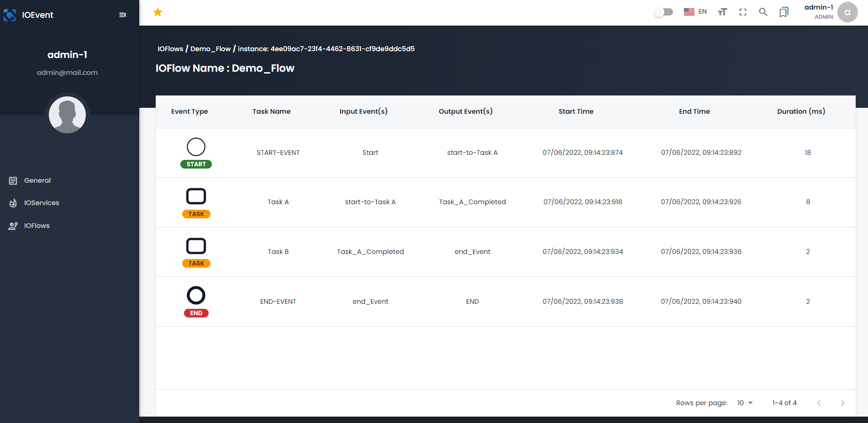This screenshot has width=868, height=423.
Task: Click the bookmark icon near the profile
Action: click(x=784, y=12)
